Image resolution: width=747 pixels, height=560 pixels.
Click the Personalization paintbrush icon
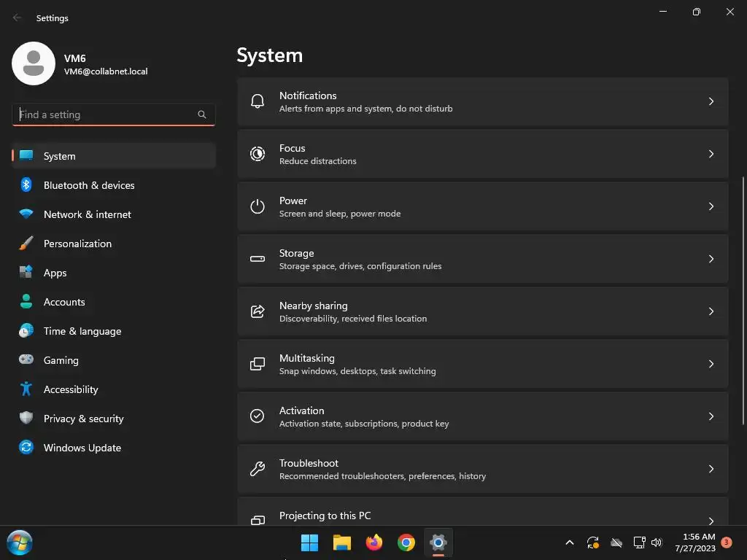point(26,243)
